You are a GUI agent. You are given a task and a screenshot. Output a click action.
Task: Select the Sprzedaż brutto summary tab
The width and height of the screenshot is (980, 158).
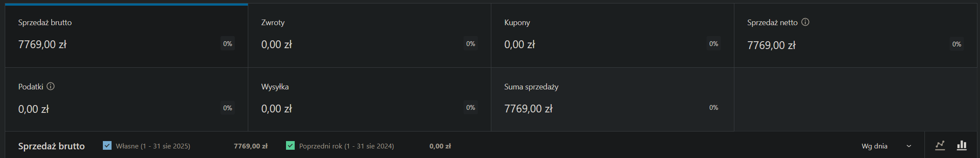pos(126,35)
